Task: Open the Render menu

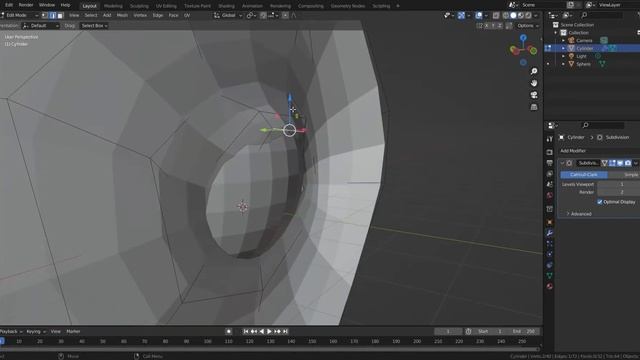Action: click(x=26, y=5)
